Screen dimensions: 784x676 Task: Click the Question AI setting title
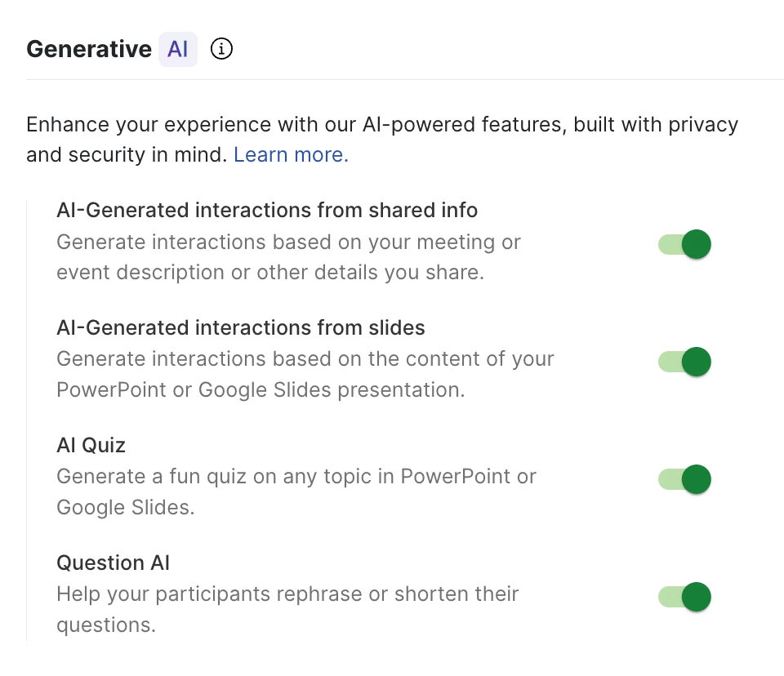coord(114,563)
